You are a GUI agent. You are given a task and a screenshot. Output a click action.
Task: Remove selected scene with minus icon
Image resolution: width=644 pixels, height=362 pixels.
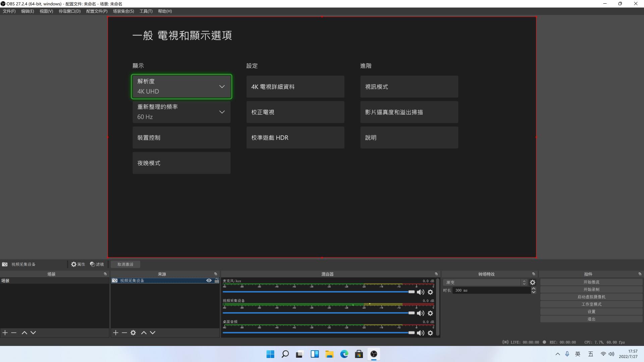point(14,333)
